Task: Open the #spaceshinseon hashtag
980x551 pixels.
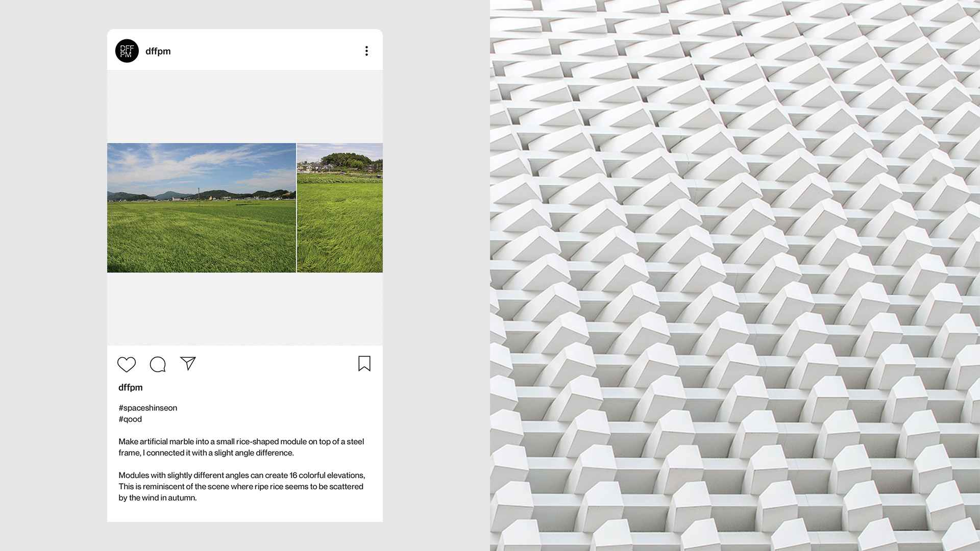Action: pyautogui.click(x=148, y=408)
